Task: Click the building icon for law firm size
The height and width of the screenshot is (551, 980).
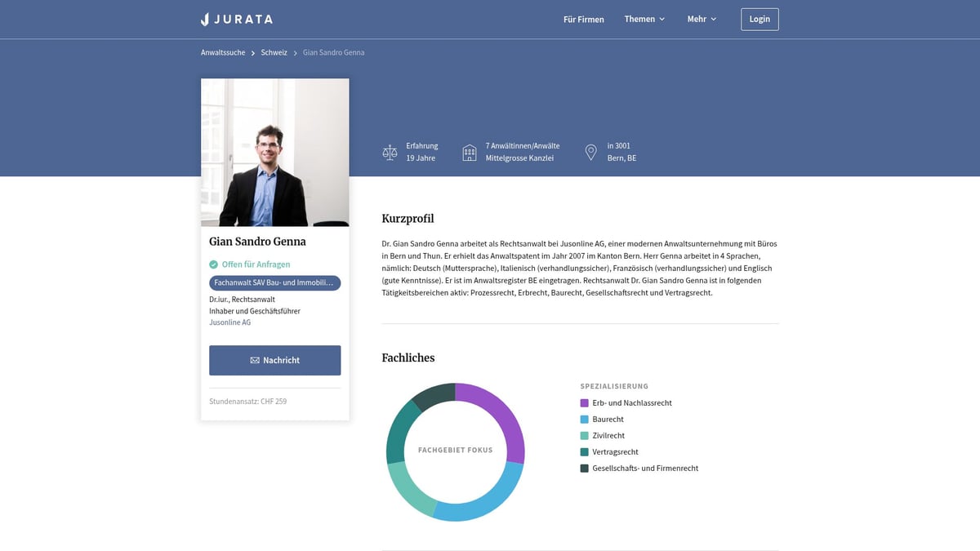Action: 470,152
